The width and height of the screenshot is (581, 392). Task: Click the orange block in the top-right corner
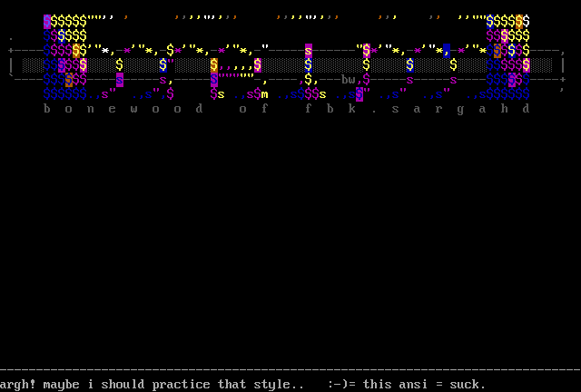(x=519, y=21)
